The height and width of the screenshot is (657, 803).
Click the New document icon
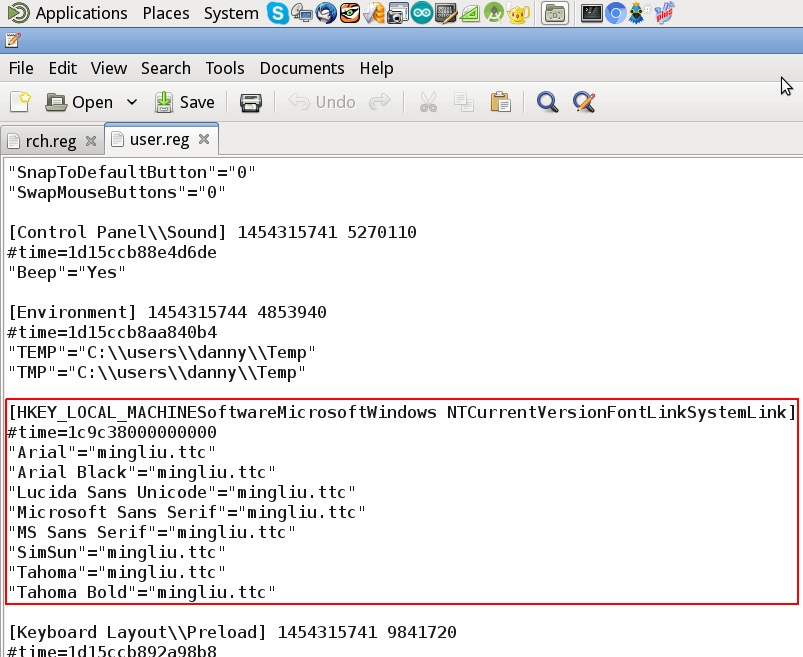pyautogui.click(x=20, y=102)
